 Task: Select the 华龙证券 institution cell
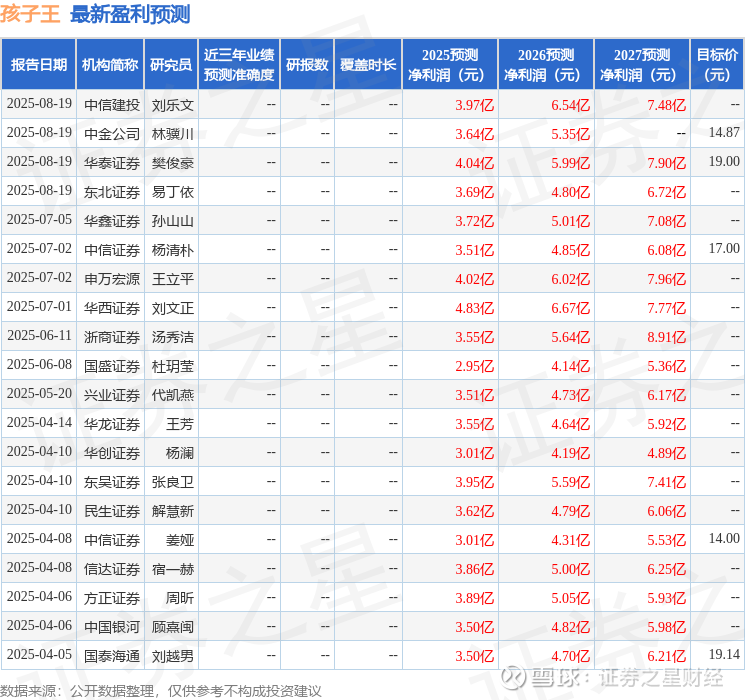click(112, 424)
